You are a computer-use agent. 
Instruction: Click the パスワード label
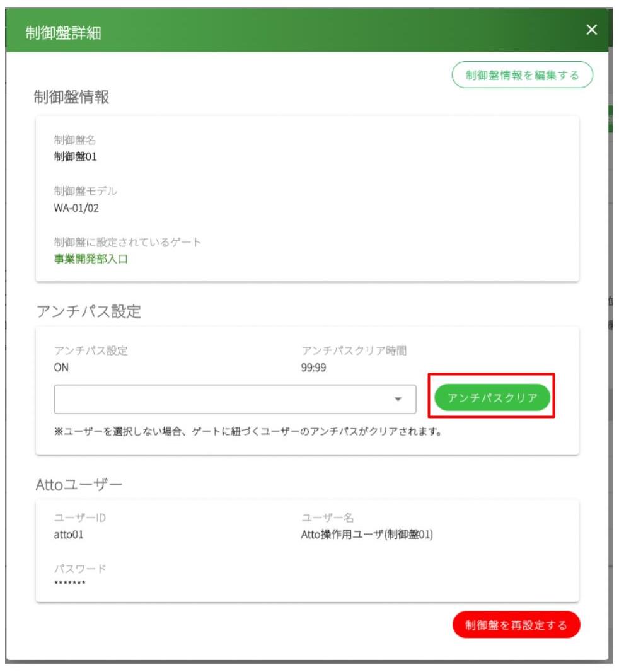79,569
